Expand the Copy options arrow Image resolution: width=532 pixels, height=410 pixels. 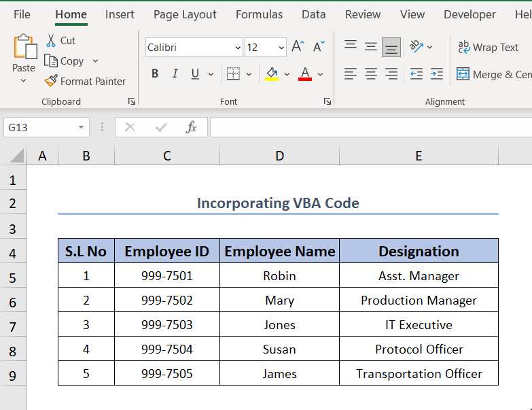[95, 61]
